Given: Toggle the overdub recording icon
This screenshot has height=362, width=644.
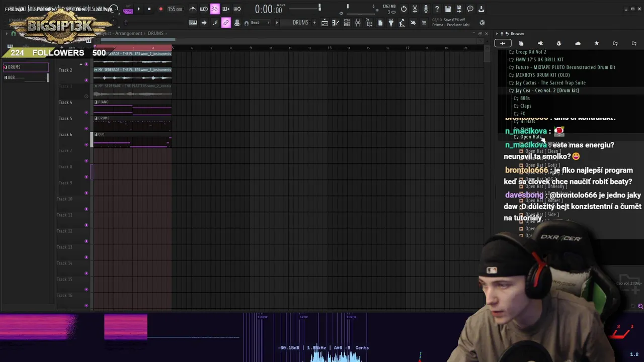Looking at the screenshot, I should click(x=226, y=9).
